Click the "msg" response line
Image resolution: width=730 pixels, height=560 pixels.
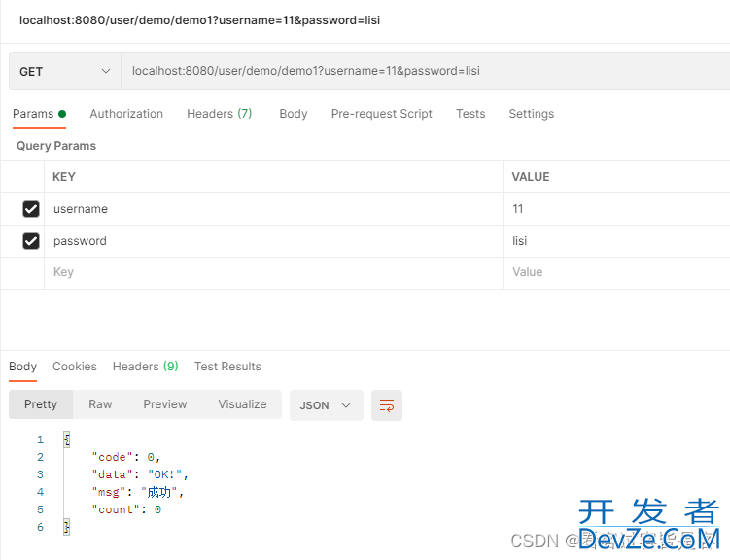tap(138, 492)
